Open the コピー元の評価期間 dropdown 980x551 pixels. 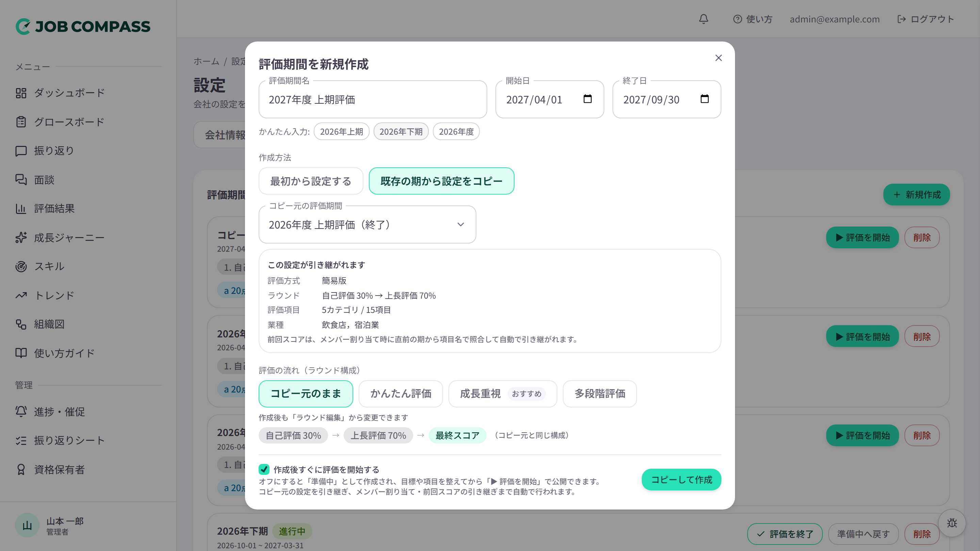367,225
